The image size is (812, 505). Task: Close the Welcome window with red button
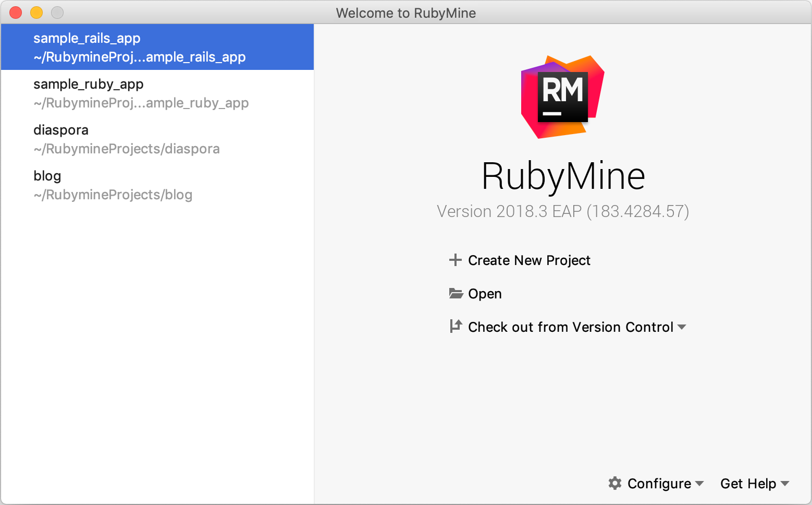click(16, 13)
